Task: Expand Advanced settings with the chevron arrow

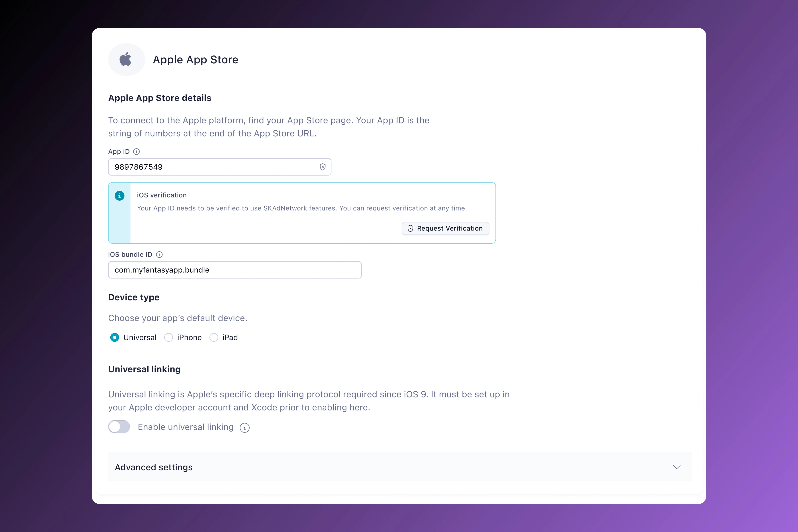Action: pyautogui.click(x=677, y=467)
